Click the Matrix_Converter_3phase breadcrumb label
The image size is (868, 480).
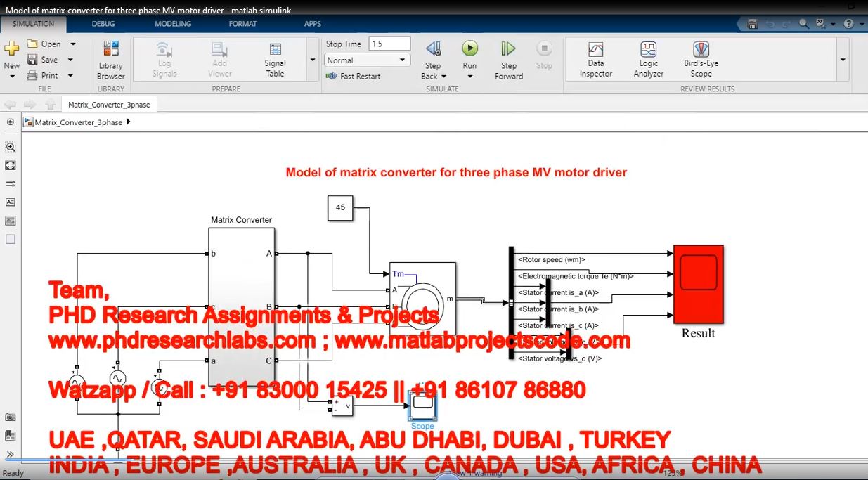point(79,122)
